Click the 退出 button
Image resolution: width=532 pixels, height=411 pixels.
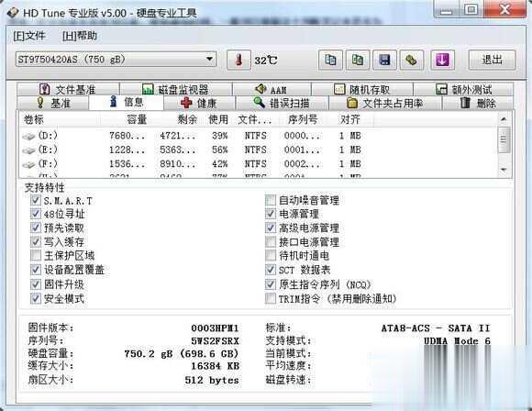(492, 60)
